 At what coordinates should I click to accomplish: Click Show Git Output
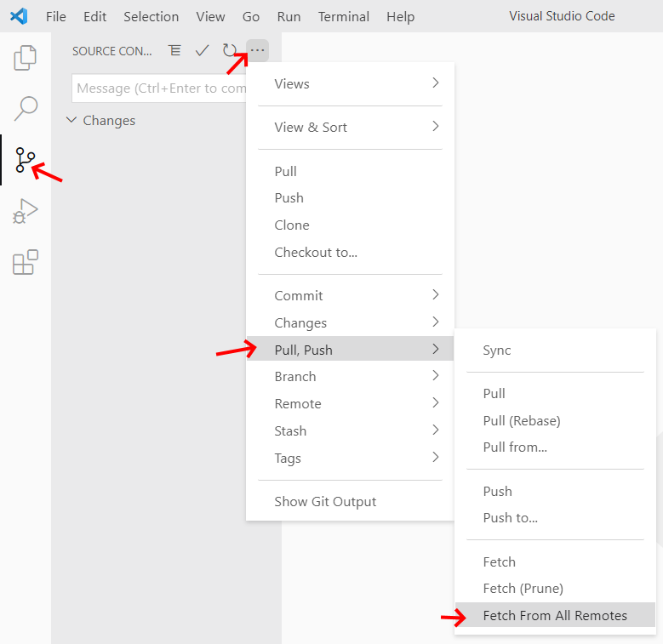click(x=325, y=501)
